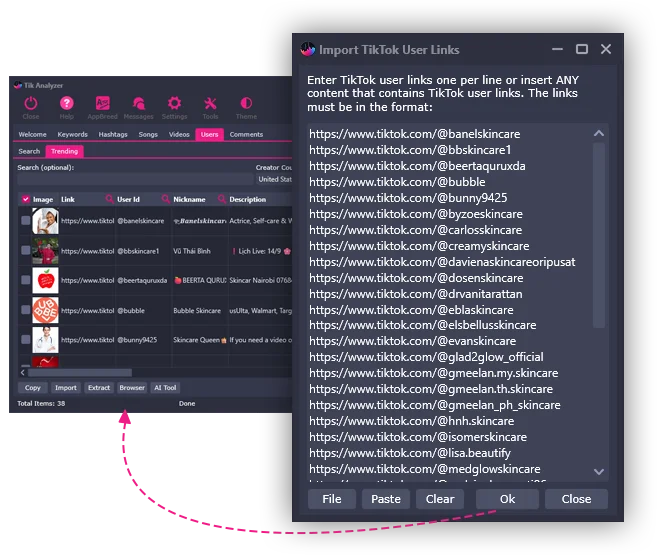Click the link line ending @glad2glow_official
Screen dimensions: 657x555
(426, 357)
